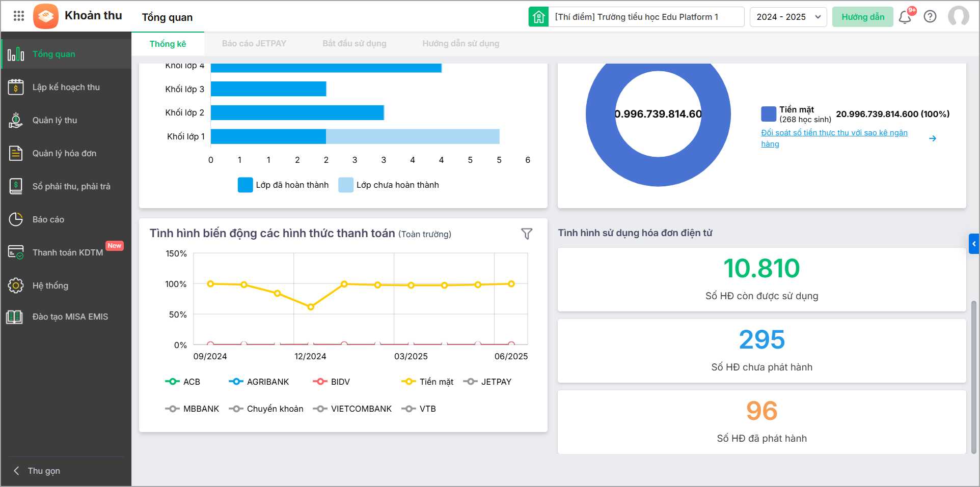The image size is (980, 487).
Task: Open the 2024 - 2025 school year dropdown
Action: [x=788, y=17]
